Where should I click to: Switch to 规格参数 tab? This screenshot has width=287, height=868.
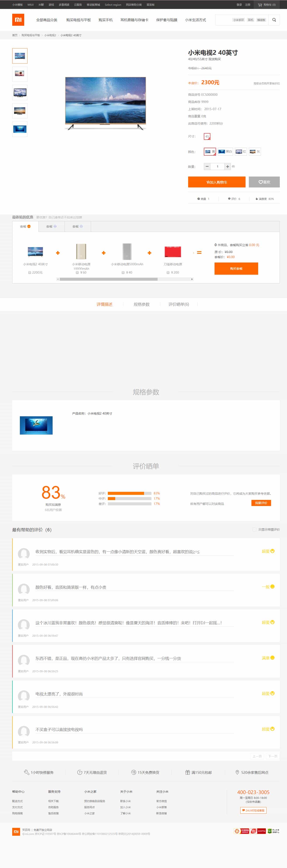tap(141, 304)
